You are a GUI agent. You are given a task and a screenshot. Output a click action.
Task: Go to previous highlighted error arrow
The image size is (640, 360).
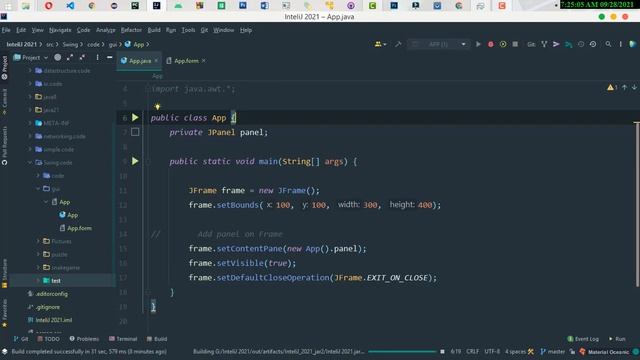click(624, 87)
